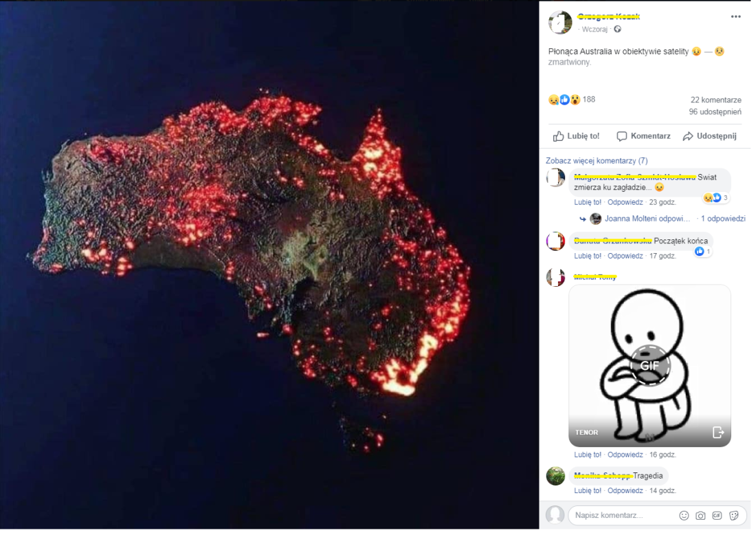Open the three-dot post options menu

click(x=735, y=17)
